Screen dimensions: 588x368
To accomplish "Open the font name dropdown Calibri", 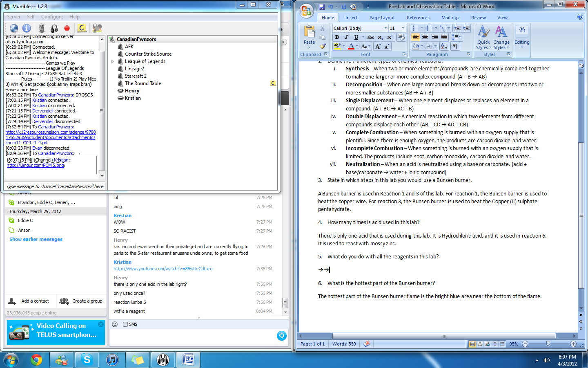I will tap(385, 28).
